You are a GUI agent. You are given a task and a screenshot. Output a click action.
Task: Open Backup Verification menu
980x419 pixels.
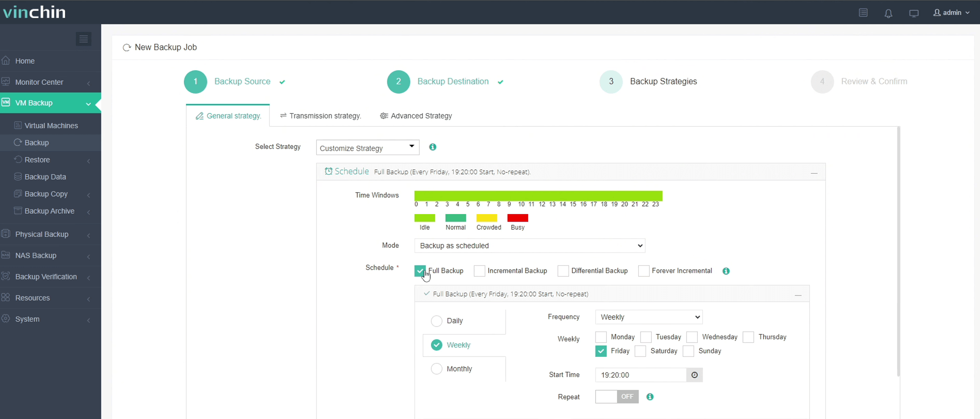click(x=51, y=276)
